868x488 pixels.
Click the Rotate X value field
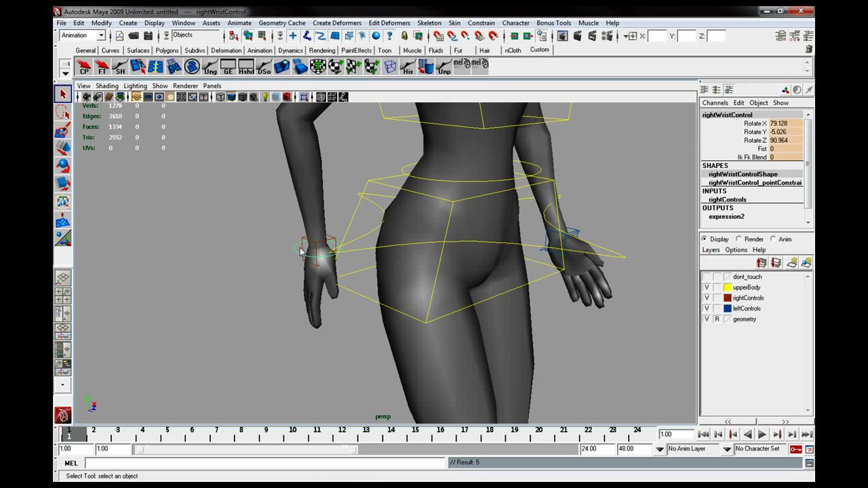click(x=785, y=123)
